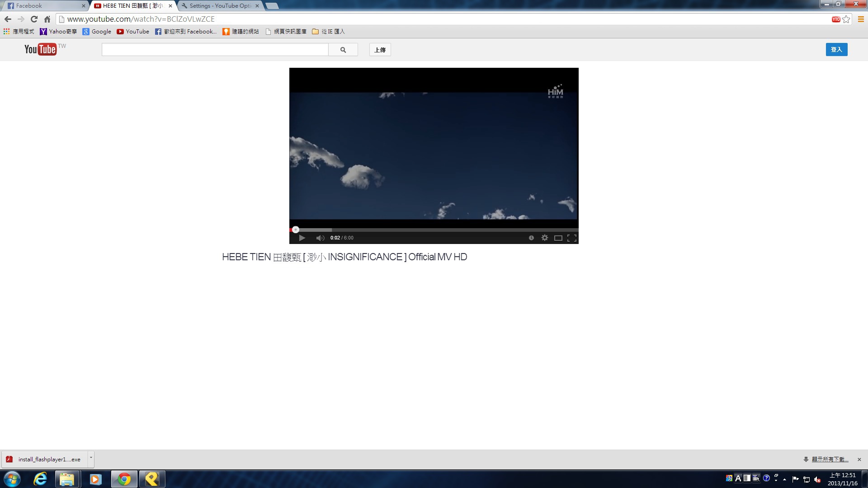Show hidden system tray icons
Viewport: 868px width, 488px height.
pos(785,479)
